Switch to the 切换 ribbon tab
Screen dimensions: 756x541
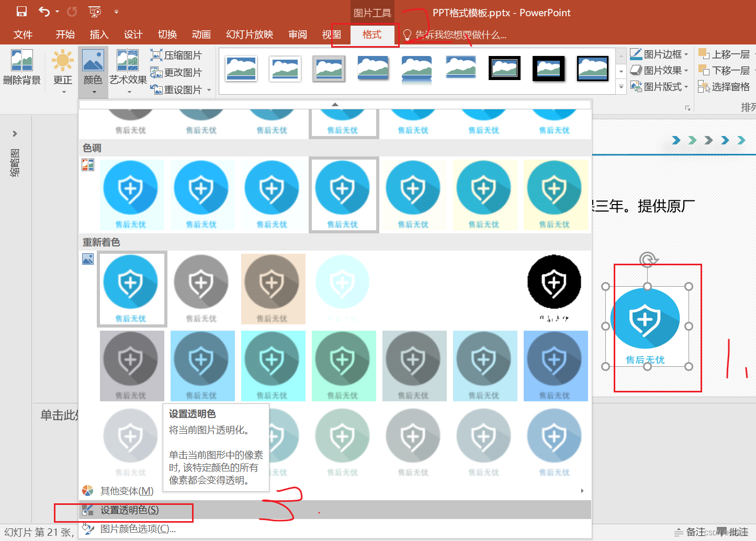pyautogui.click(x=167, y=35)
